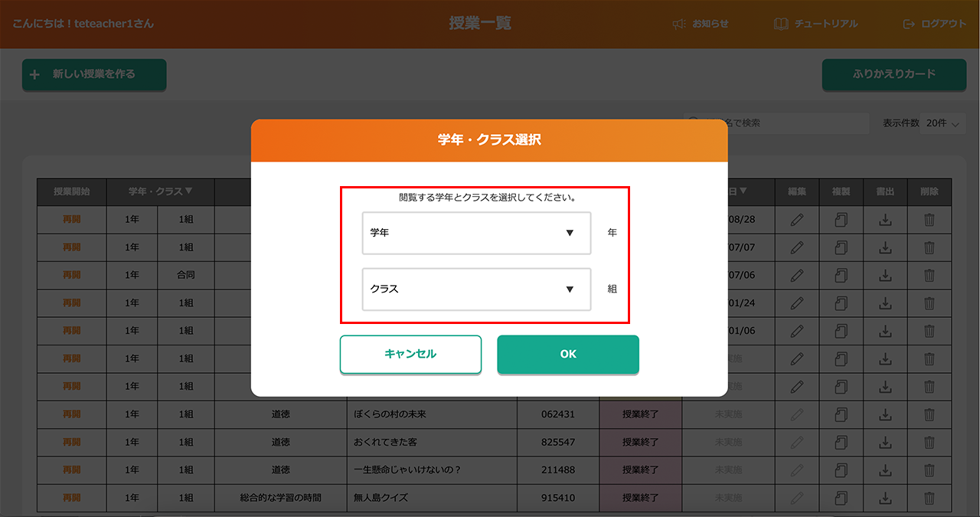Click the ログアウト logout link
980x517 pixels.
935,24
